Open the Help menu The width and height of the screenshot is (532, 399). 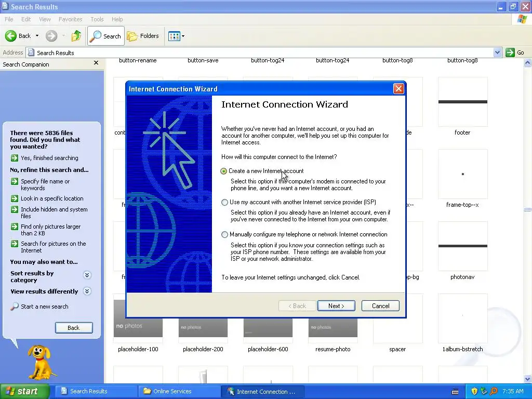pos(117,19)
